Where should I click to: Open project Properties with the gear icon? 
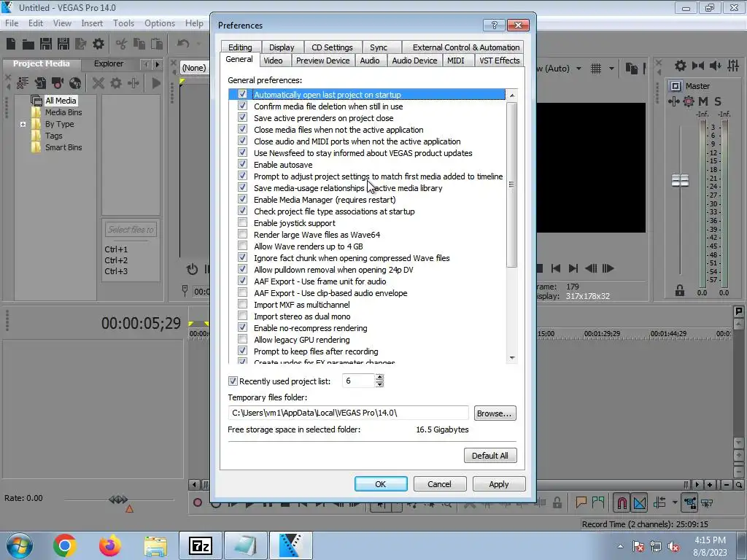tap(98, 44)
